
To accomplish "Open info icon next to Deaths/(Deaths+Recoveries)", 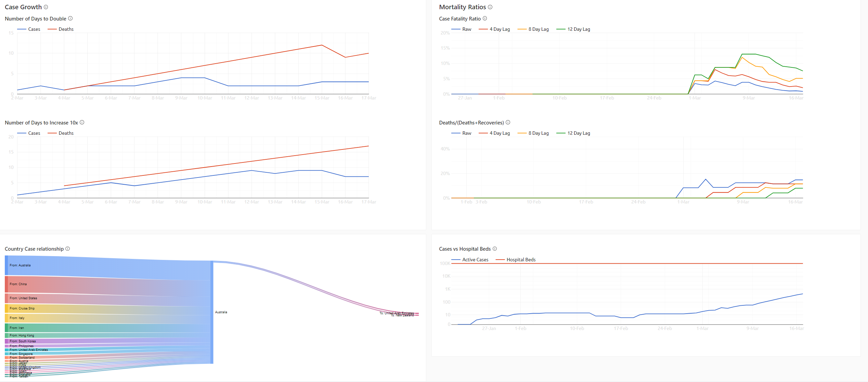I will [508, 122].
